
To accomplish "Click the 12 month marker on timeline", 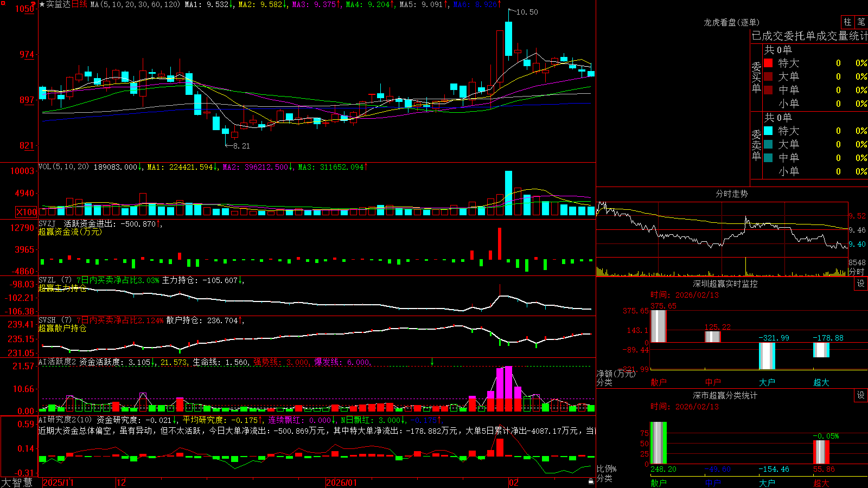I will [122, 483].
